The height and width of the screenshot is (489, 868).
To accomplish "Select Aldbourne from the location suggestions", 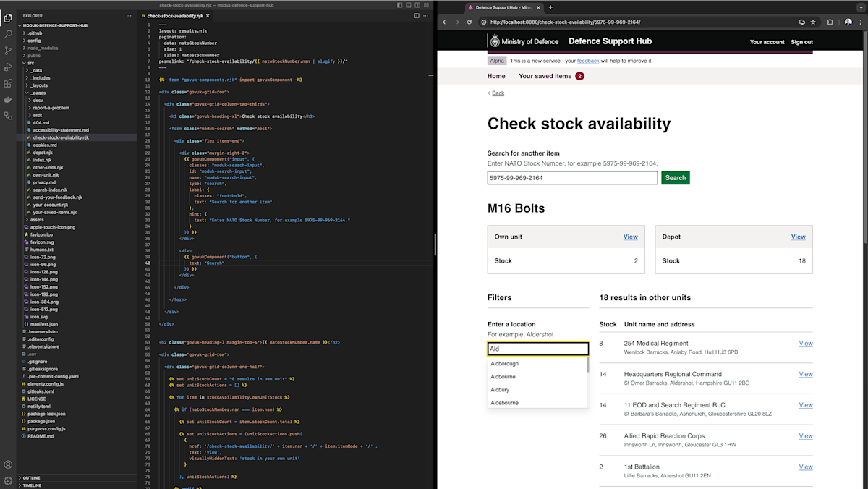I will (x=503, y=377).
